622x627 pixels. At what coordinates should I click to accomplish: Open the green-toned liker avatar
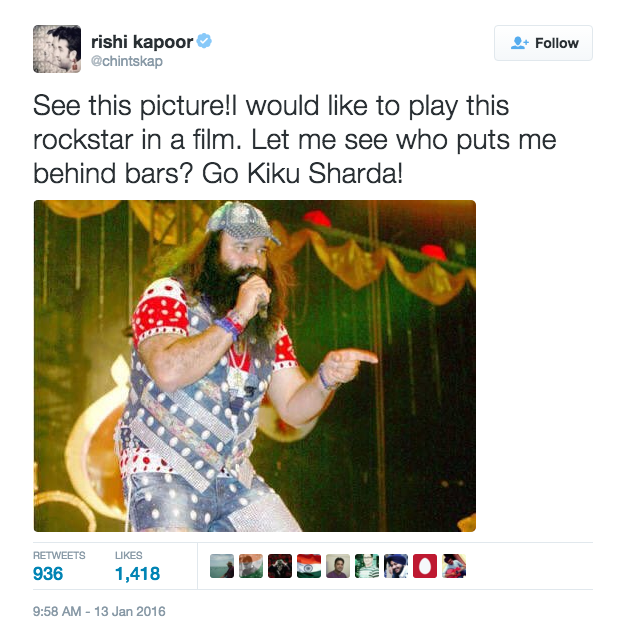[x=367, y=567]
